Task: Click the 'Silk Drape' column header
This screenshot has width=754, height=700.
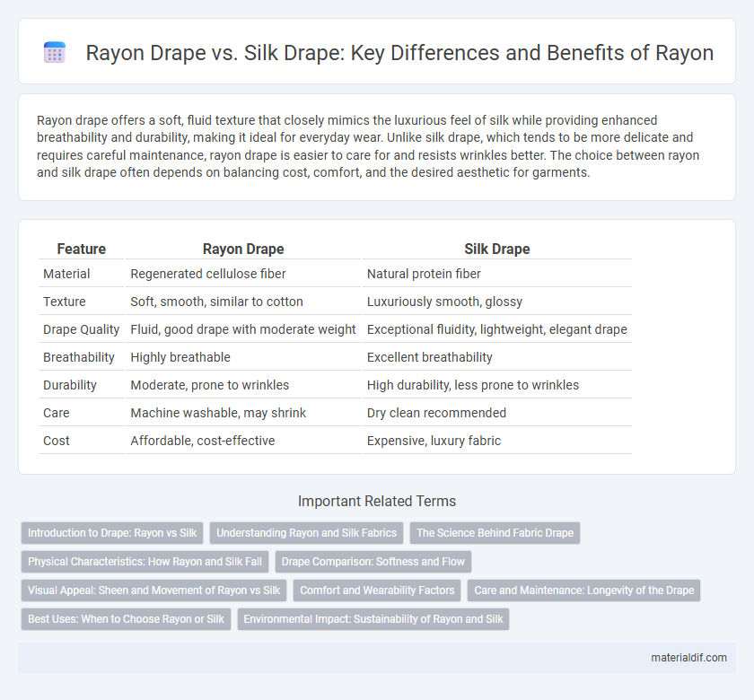Action: click(x=497, y=249)
